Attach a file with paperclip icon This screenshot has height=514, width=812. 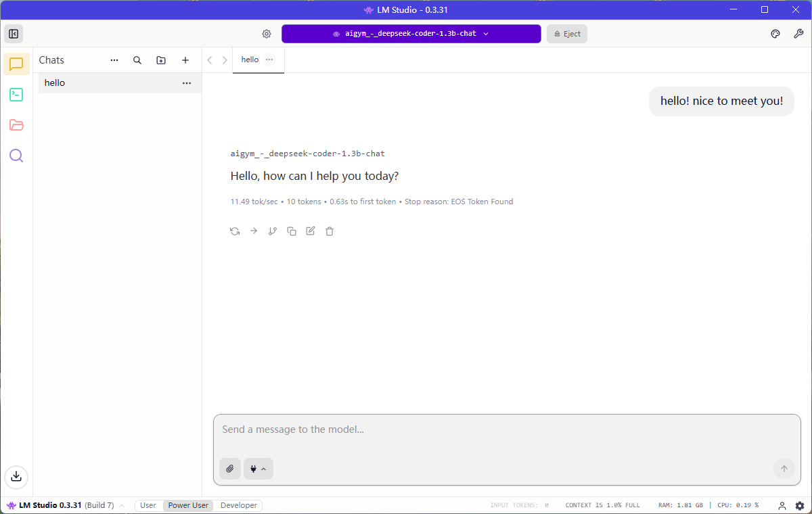(230, 469)
